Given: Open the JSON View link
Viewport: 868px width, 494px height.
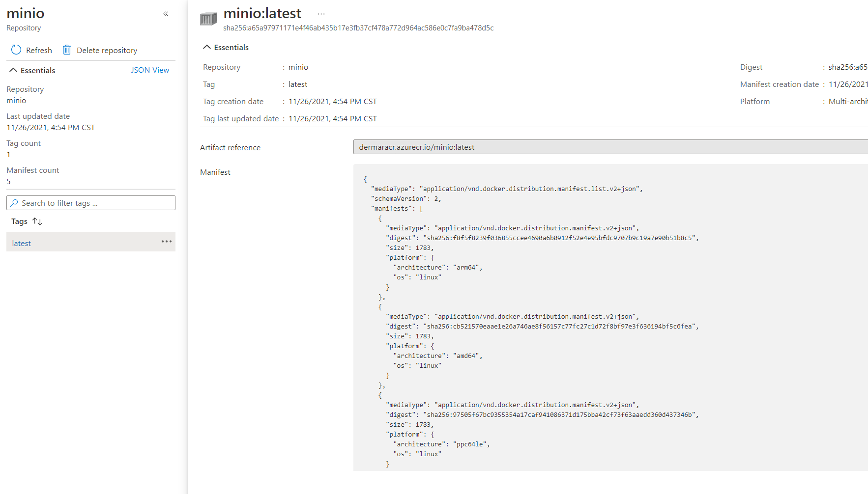Looking at the screenshot, I should 150,70.
